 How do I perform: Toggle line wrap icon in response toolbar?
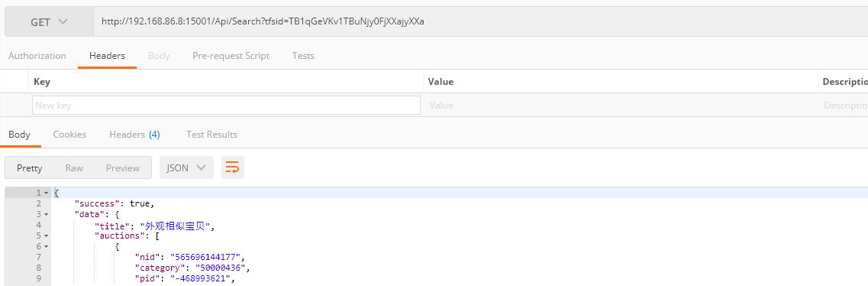[233, 167]
